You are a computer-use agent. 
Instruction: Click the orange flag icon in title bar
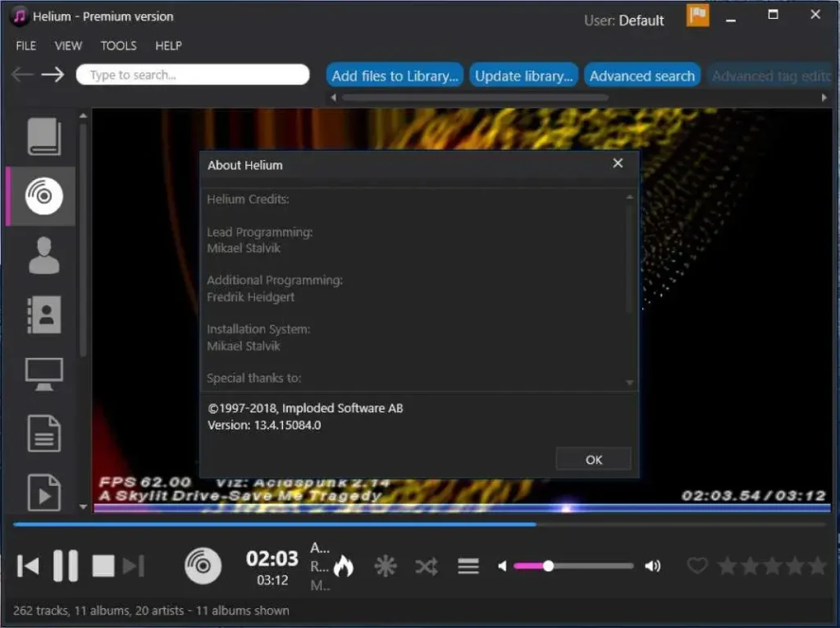[697, 15]
